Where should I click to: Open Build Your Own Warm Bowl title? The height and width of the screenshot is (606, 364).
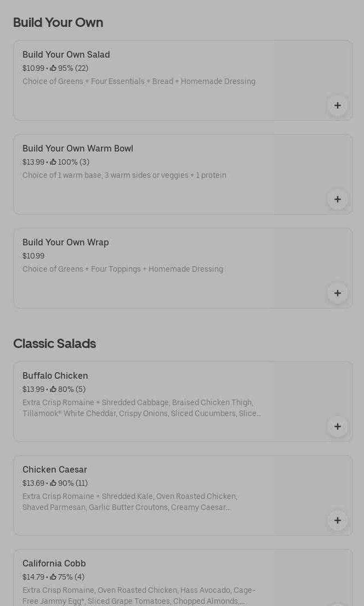[78, 148]
